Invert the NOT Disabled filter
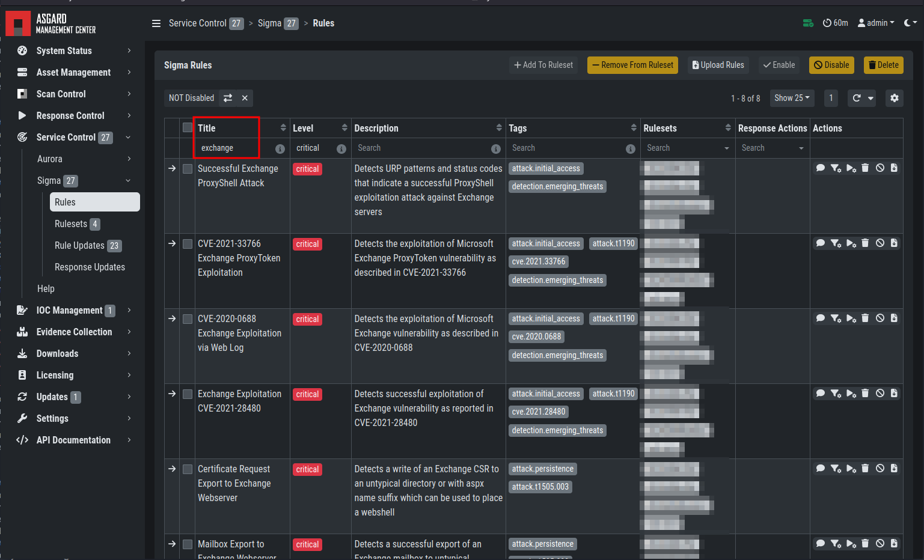This screenshot has width=924, height=560. tap(228, 98)
